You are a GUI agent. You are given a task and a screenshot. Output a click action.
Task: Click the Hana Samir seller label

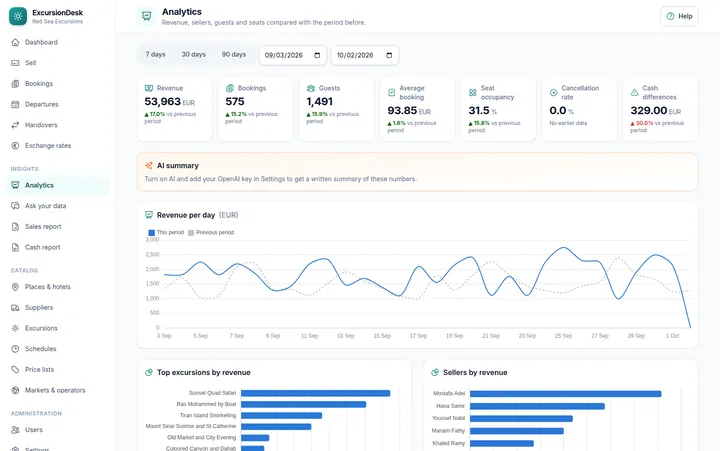450,406
